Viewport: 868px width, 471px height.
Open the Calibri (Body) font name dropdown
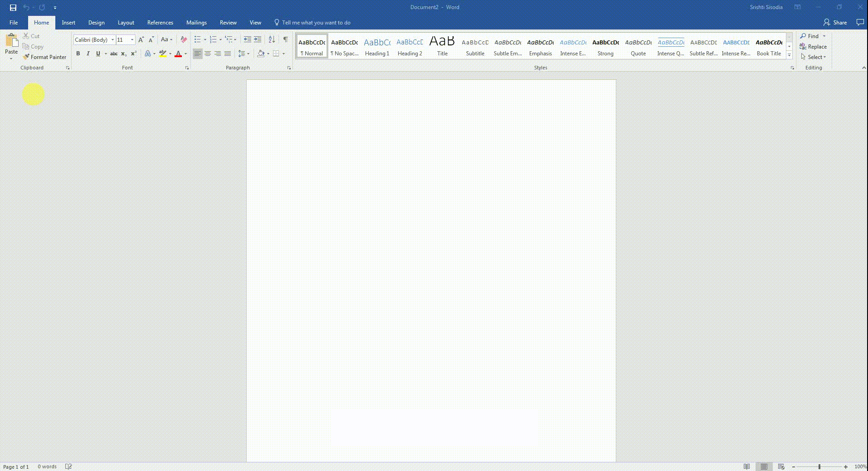[x=112, y=40]
